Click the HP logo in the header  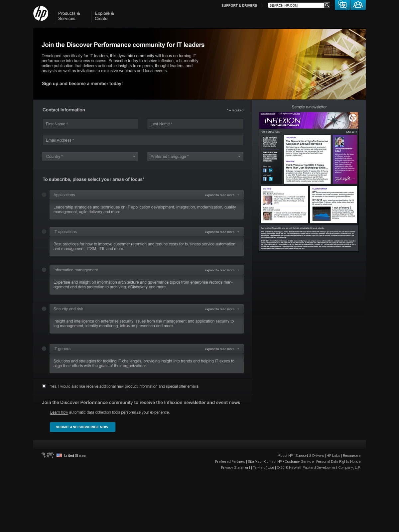(x=41, y=14)
